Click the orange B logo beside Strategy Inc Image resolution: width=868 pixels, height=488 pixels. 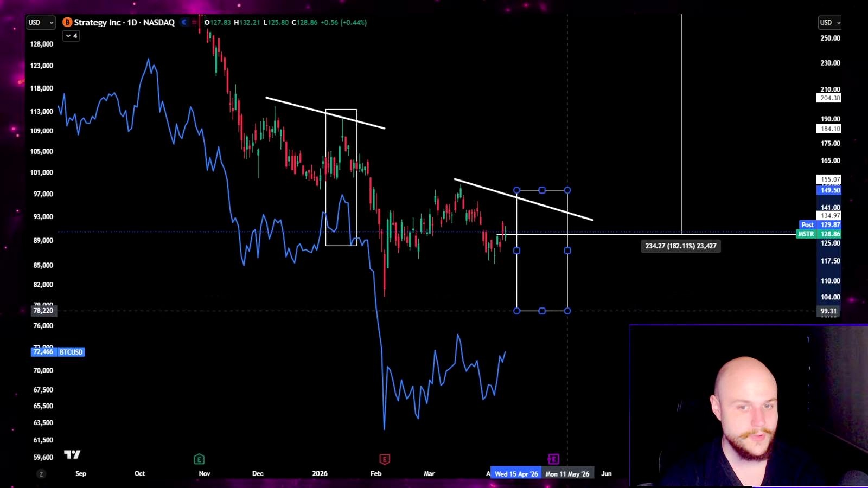pos(67,22)
